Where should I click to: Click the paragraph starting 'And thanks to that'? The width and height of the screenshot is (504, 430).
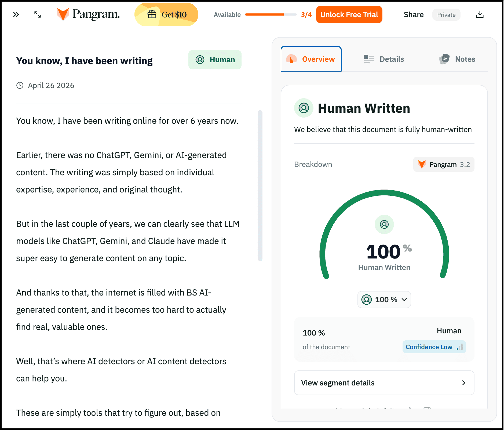pyautogui.click(x=121, y=310)
